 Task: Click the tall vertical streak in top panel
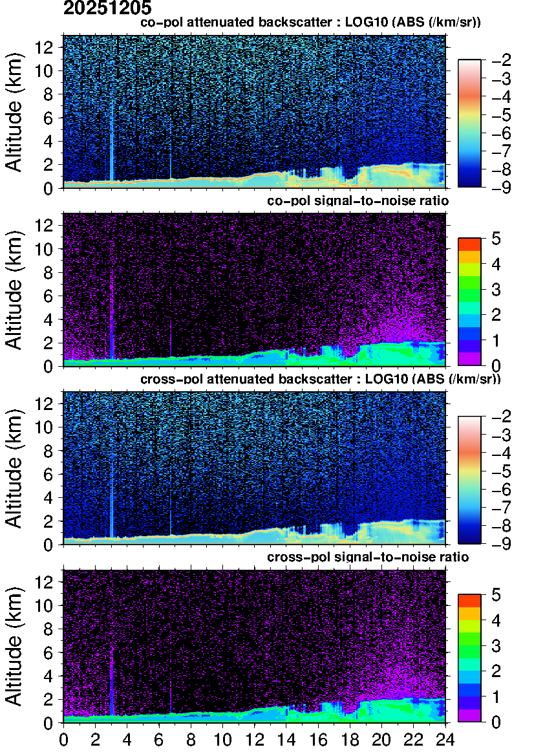pyautogui.click(x=112, y=142)
